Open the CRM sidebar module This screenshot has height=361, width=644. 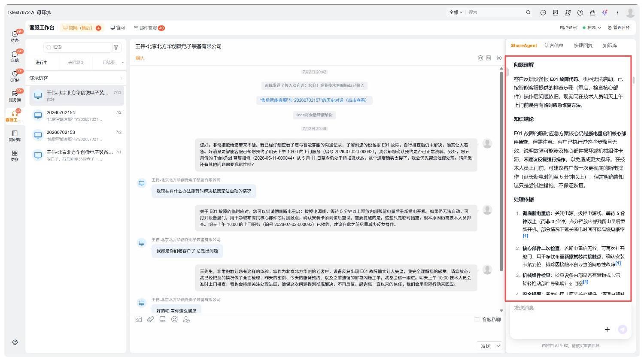point(15,76)
